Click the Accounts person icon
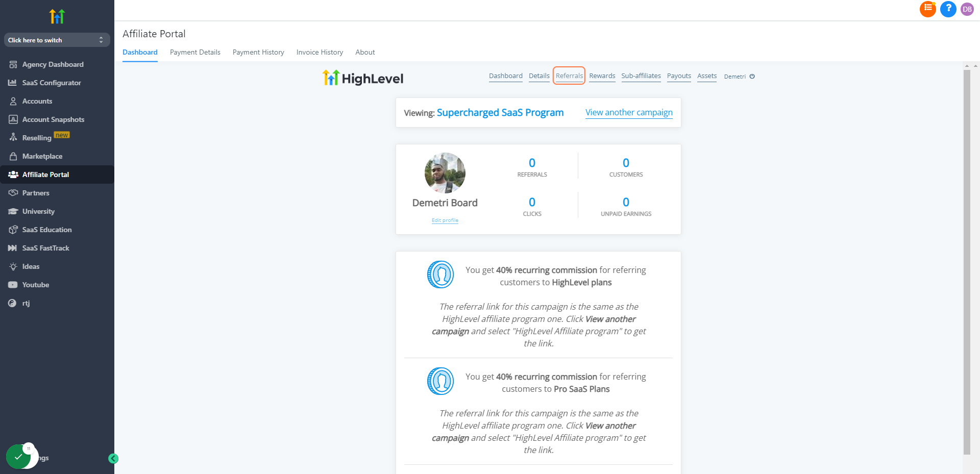Image resolution: width=980 pixels, height=474 pixels. coord(13,101)
